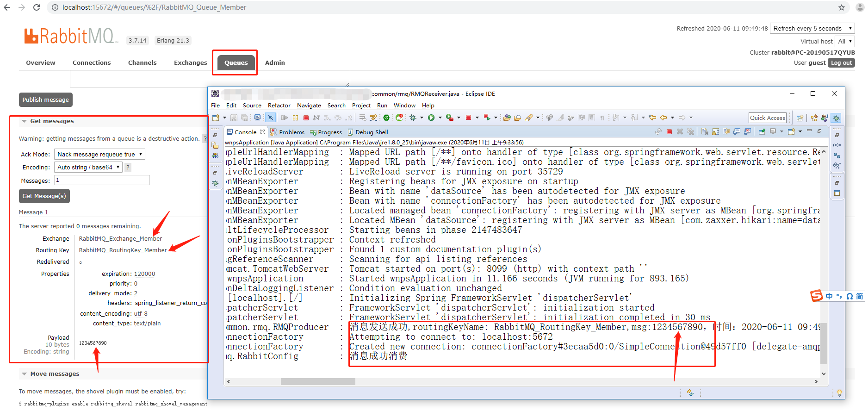Click the Debug bug icon in toolbar
This screenshot has height=411, width=868.
413,118
